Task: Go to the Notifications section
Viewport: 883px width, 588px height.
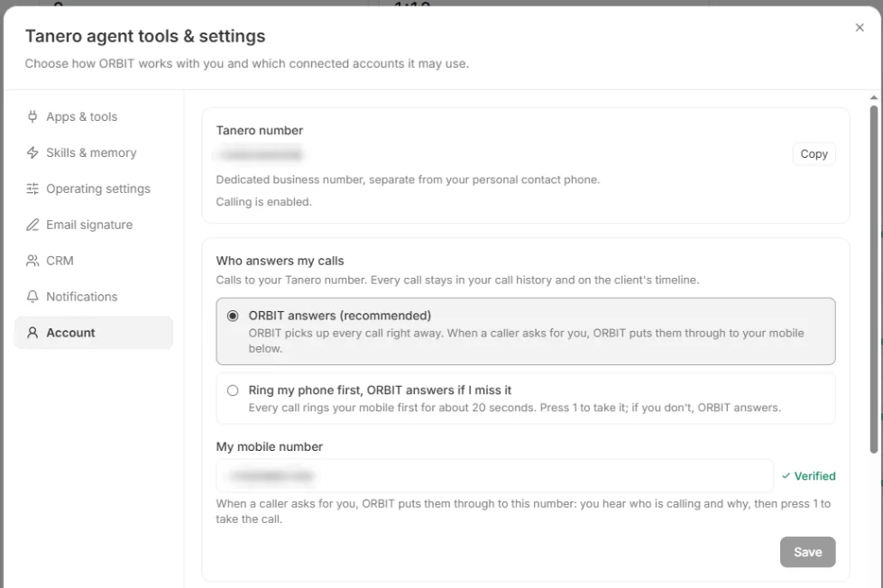Action: 94,297
